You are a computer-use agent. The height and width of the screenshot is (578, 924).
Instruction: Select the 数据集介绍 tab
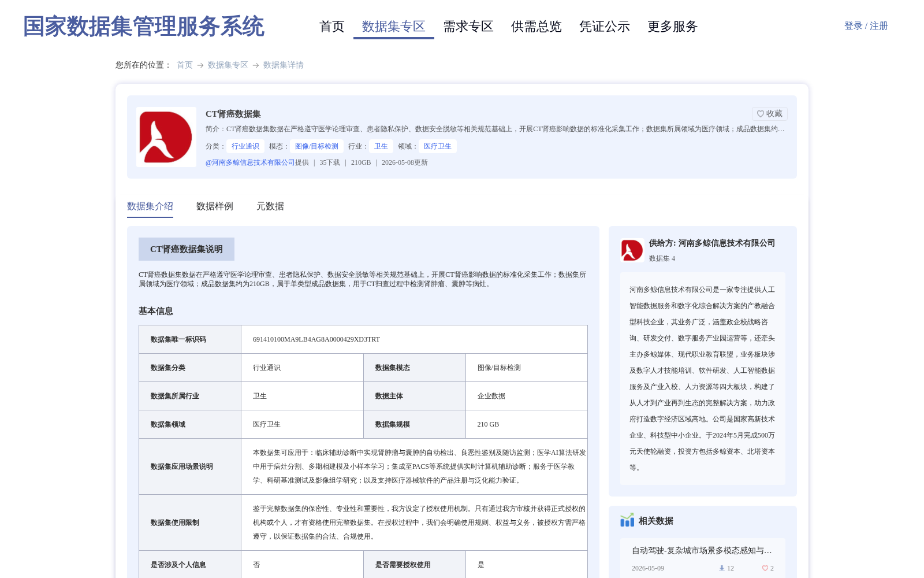click(150, 206)
